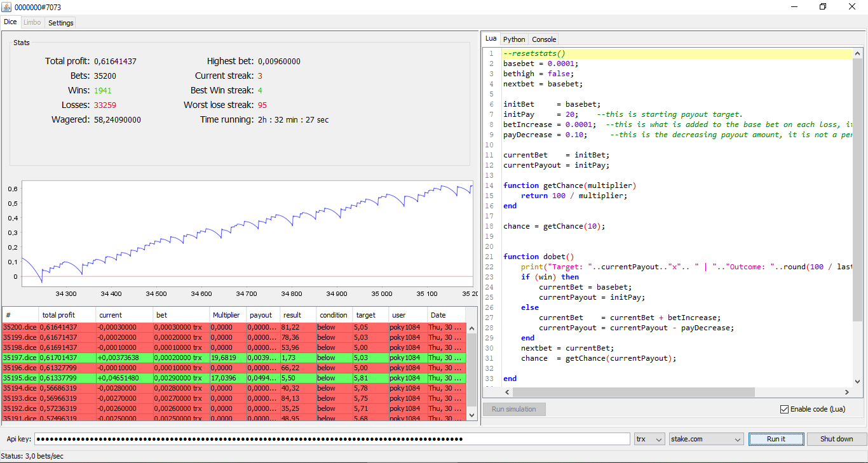This screenshot has height=463, width=868.
Task: Select the 35199.dice row
Action: click(234, 337)
